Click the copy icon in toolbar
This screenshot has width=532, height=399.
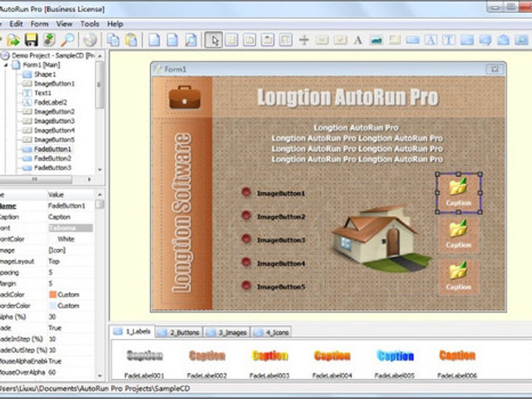tap(113, 40)
